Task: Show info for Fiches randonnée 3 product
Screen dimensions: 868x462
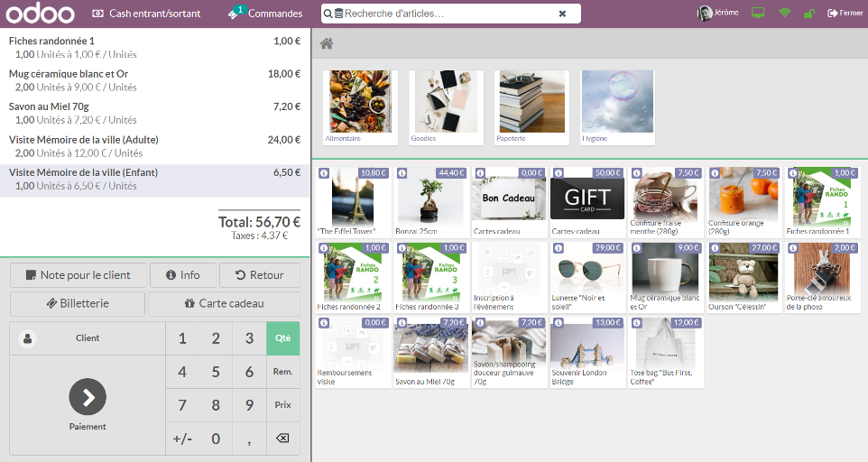Action: (x=402, y=248)
